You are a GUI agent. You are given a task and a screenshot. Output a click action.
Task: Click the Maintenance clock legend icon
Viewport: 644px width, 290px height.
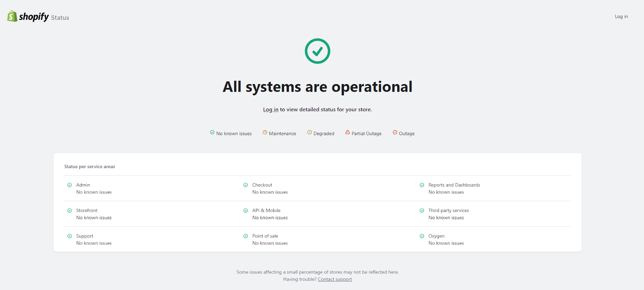click(x=265, y=132)
